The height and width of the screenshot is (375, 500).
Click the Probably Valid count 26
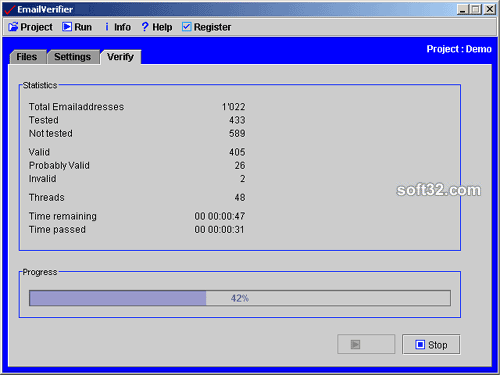click(240, 165)
